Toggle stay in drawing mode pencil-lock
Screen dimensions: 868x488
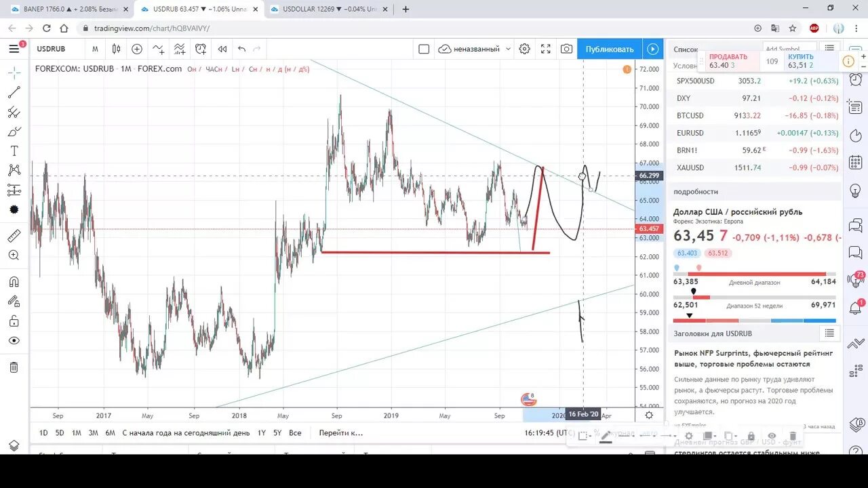(x=14, y=302)
